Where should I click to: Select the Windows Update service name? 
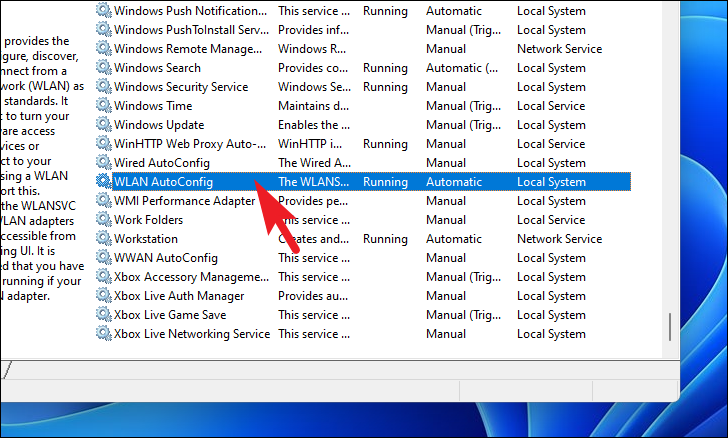[159, 125]
